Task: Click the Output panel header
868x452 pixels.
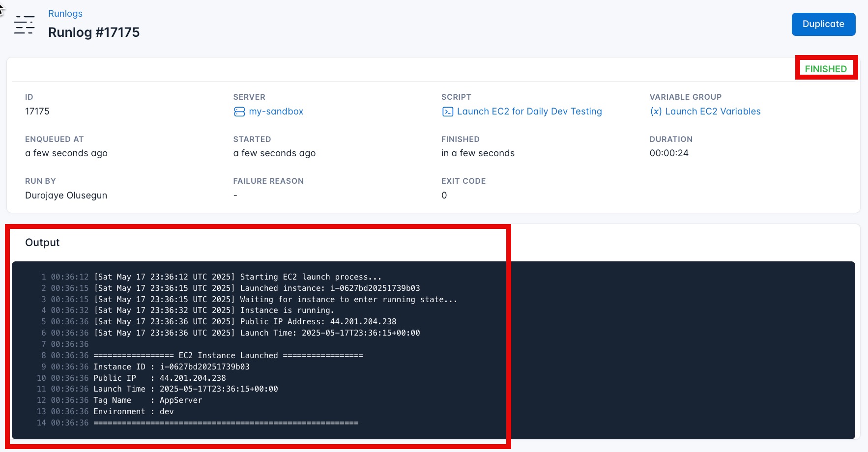Action: [42, 242]
